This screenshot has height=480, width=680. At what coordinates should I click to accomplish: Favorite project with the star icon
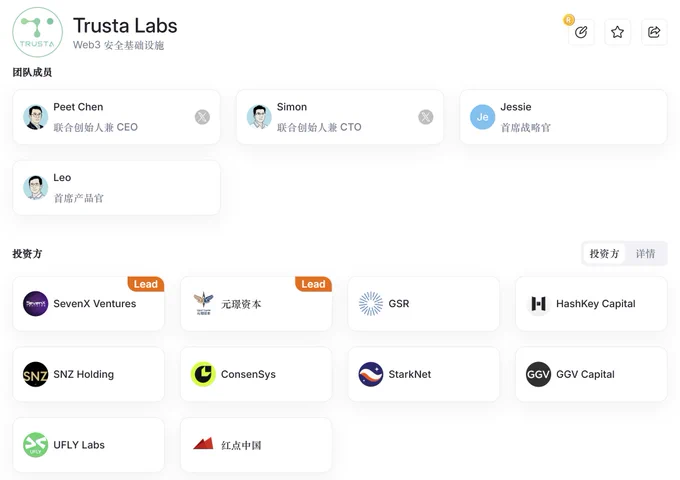click(x=617, y=32)
